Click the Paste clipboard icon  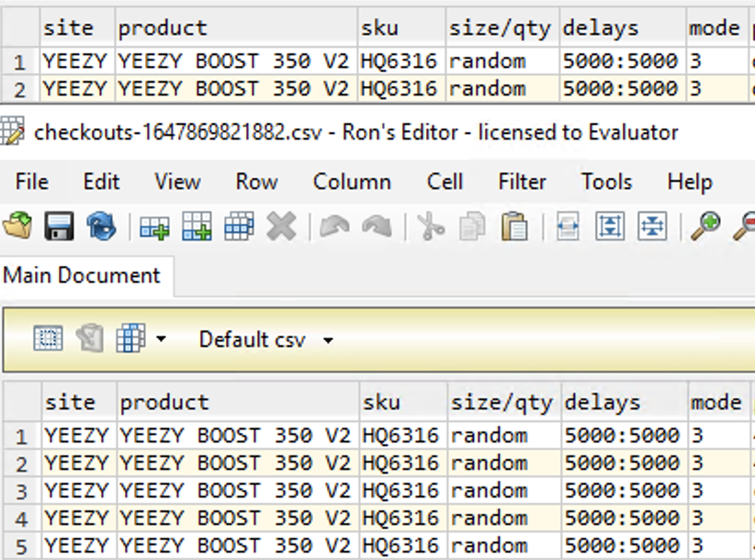coord(514,226)
